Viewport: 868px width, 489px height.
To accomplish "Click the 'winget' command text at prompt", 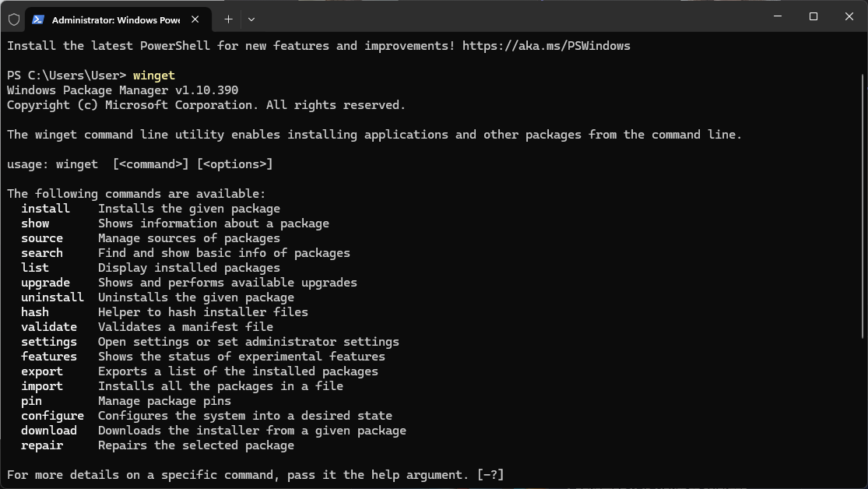I will pos(154,76).
